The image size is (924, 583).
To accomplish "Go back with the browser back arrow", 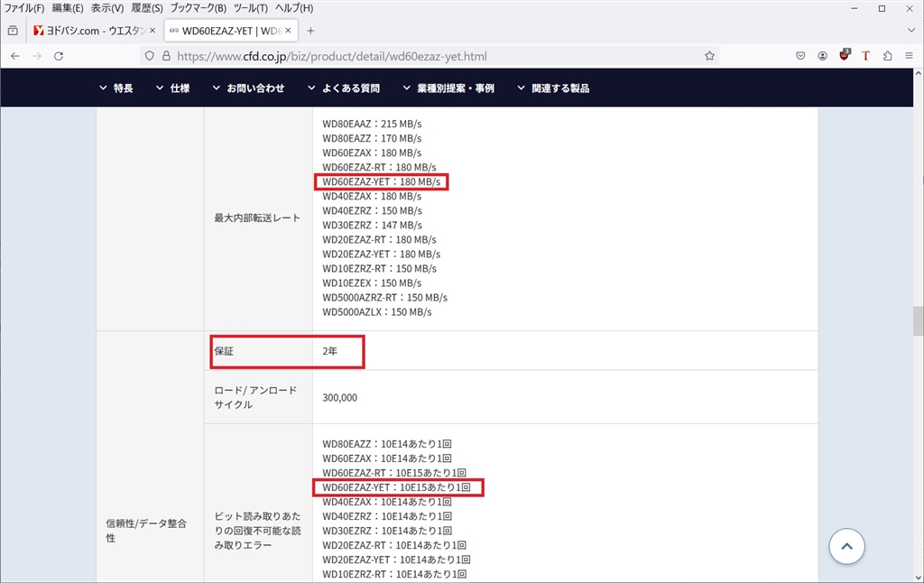I will (15, 56).
